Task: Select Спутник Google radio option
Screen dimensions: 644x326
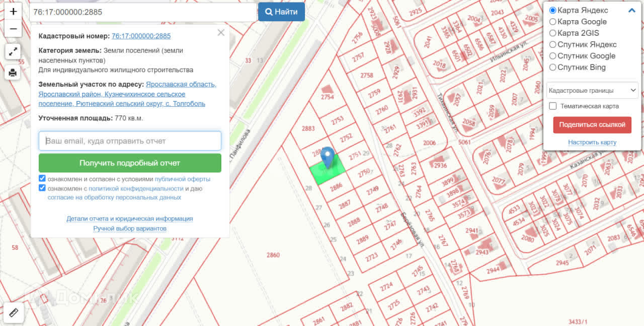Action: [x=552, y=56]
